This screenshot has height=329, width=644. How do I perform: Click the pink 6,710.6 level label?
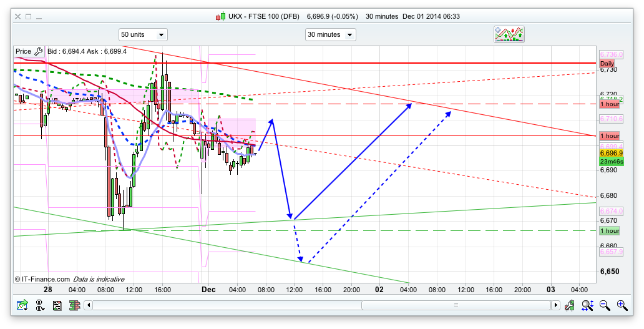(x=611, y=119)
